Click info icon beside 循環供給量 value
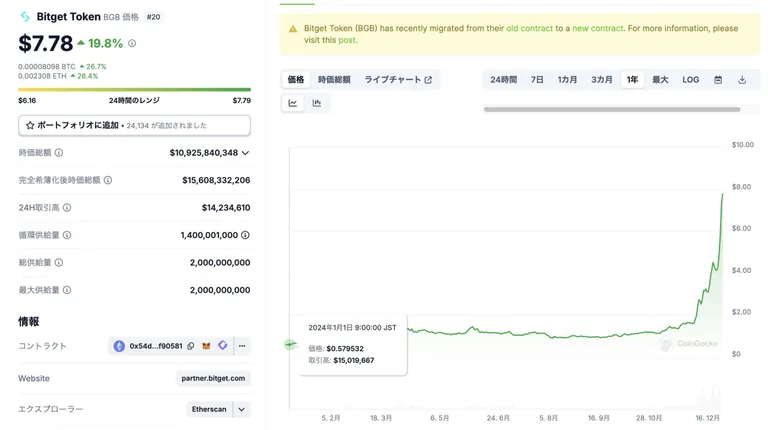This screenshot has height=430, width=768. tap(245, 235)
